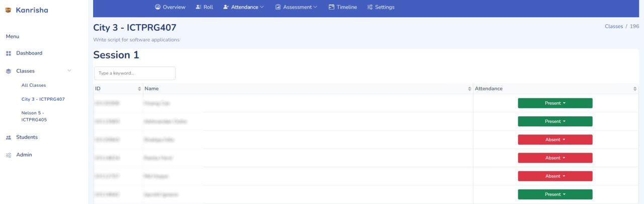Expand the Assessment menu in navbar
The width and height of the screenshot is (644, 204).
tap(296, 7)
